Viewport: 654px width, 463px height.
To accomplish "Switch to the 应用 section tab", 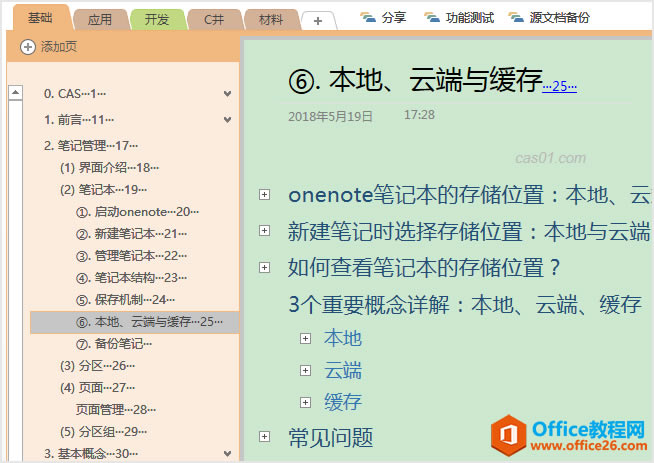I will click(x=100, y=20).
